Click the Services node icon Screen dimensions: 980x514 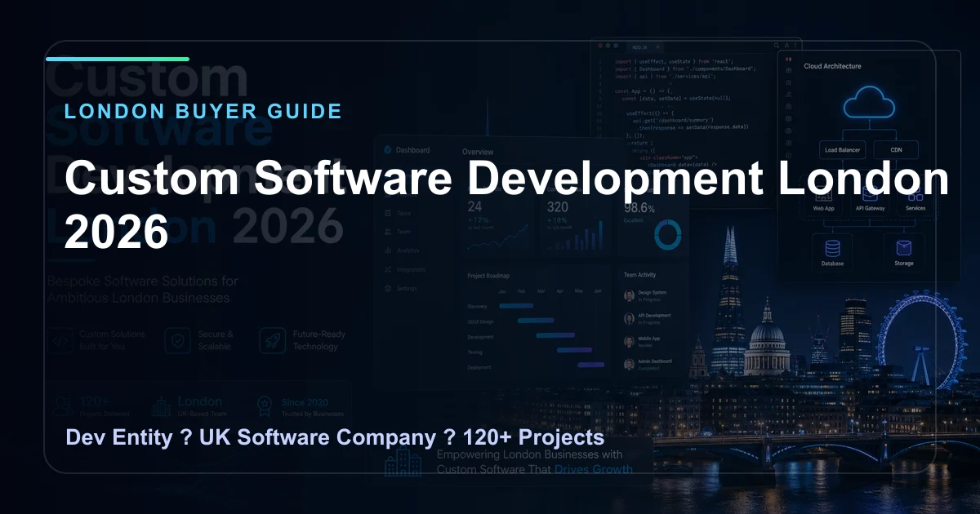[x=915, y=194]
